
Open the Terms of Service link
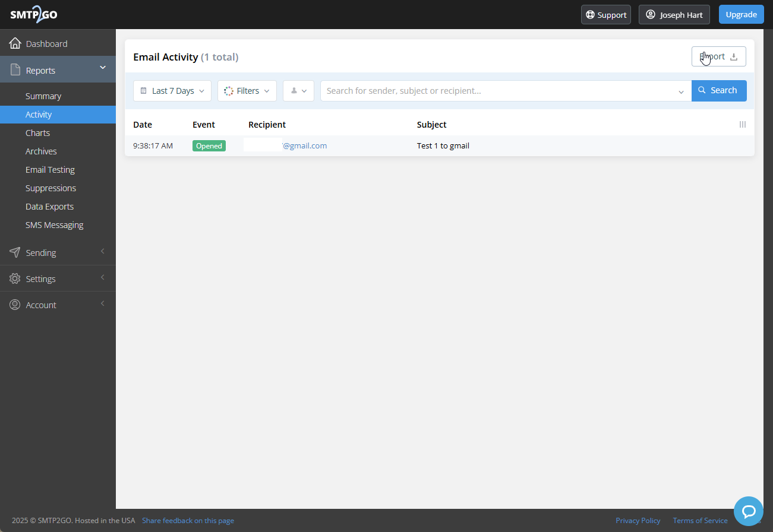click(x=700, y=521)
